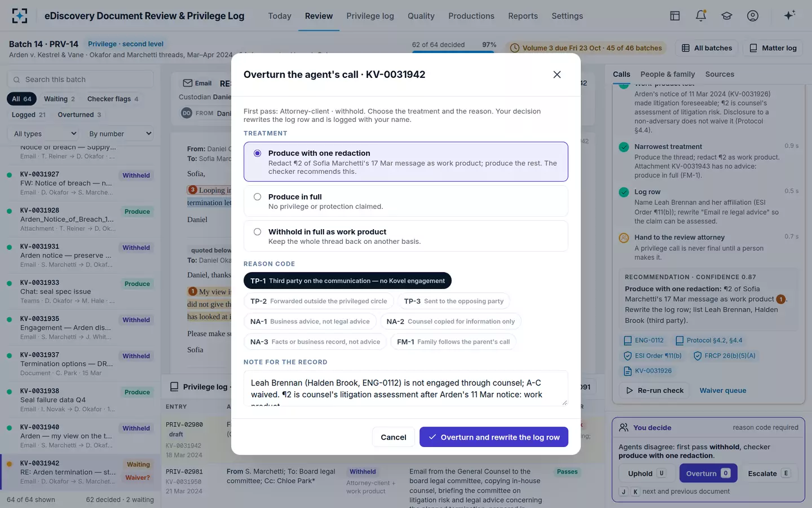Click the note for the record text area
The width and height of the screenshot is (812, 508).
click(405, 388)
